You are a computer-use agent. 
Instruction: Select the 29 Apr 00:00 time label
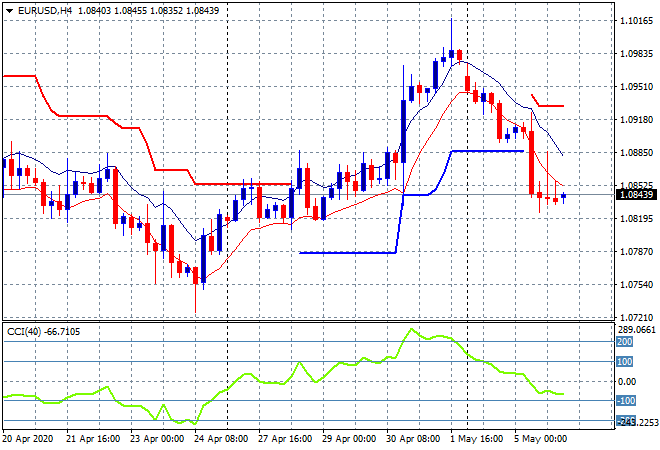[349, 439]
